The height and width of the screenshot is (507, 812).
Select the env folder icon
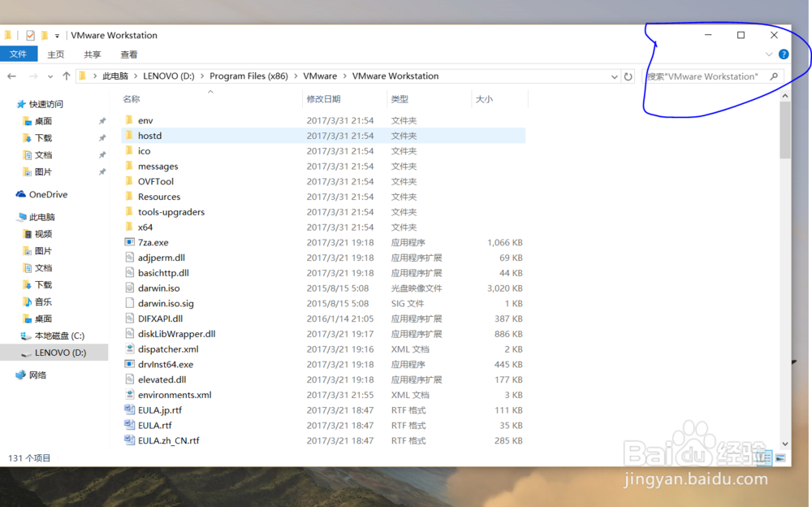[x=129, y=120]
